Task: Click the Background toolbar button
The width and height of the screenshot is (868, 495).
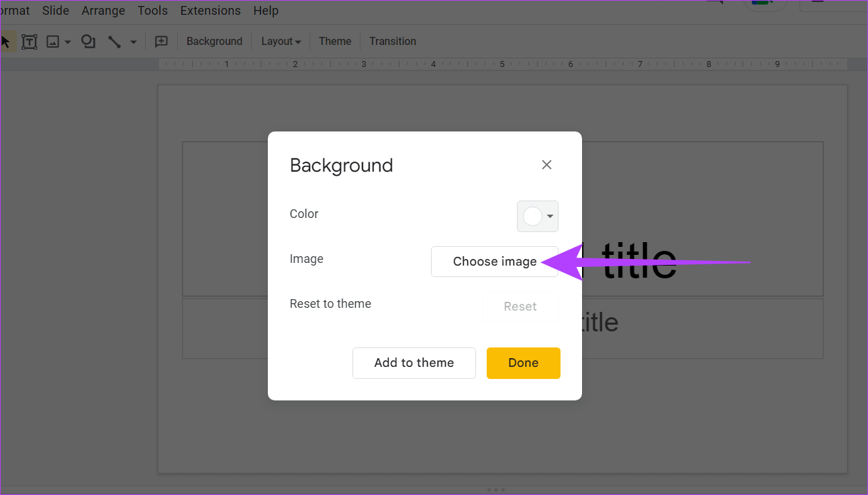Action: click(214, 42)
